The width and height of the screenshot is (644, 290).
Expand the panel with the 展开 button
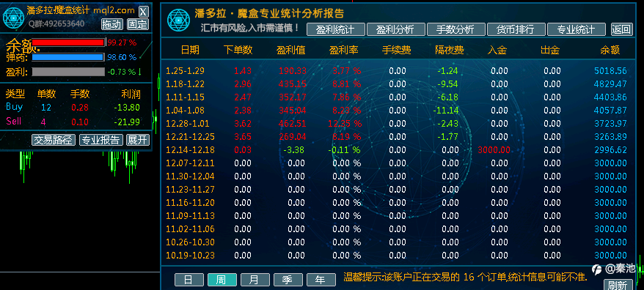(x=138, y=140)
